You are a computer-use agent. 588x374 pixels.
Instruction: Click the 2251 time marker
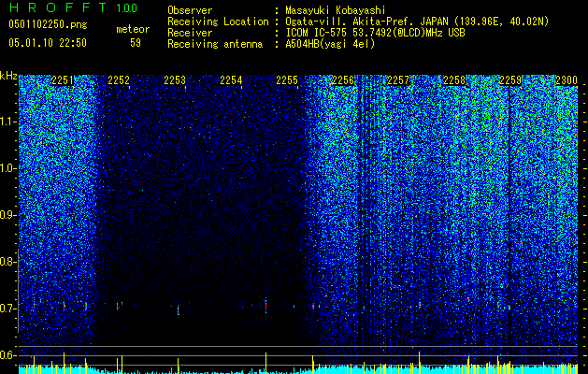(x=63, y=80)
